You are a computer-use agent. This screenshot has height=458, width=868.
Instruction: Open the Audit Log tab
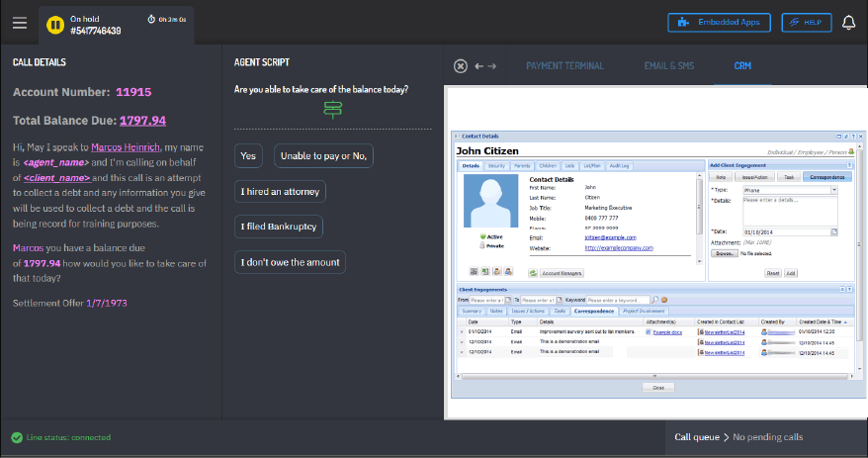point(619,166)
